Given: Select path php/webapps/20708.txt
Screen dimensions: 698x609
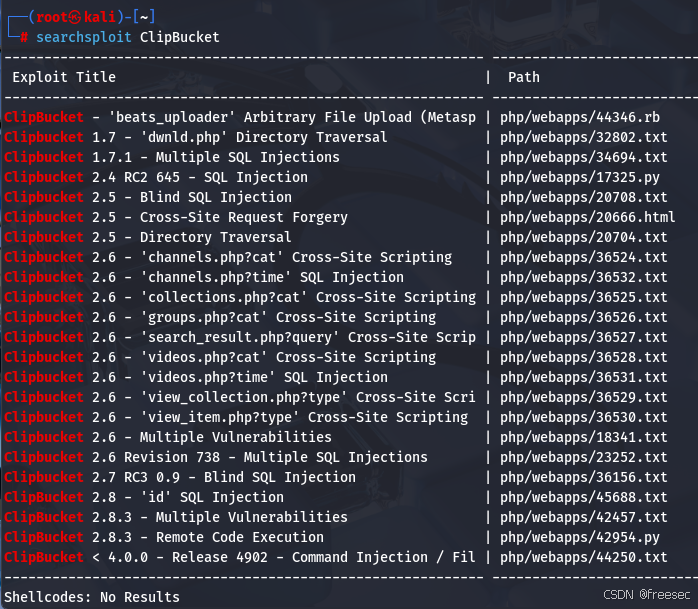Looking at the screenshot, I should (x=584, y=198).
